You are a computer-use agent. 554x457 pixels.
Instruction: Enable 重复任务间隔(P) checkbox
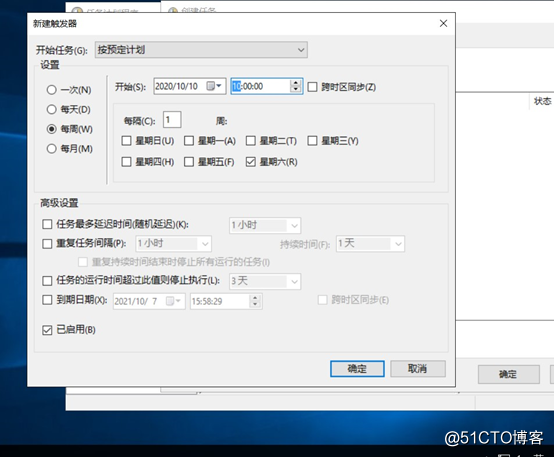47,244
